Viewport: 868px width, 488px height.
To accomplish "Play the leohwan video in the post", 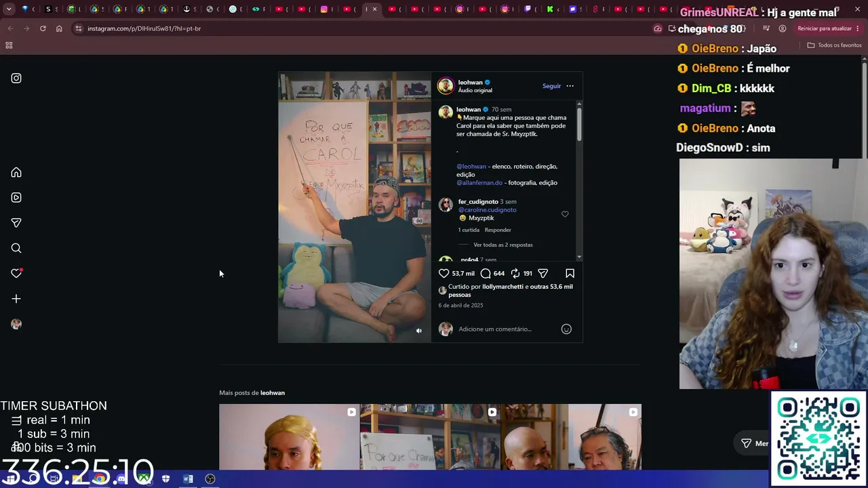I will [355, 207].
